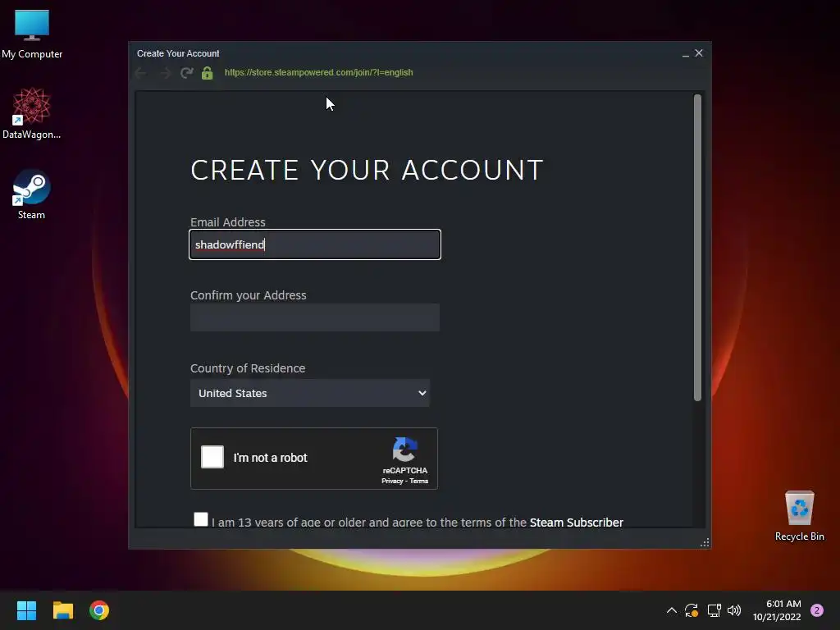
Task: Check the I'm not a robot box
Action: [212, 458]
